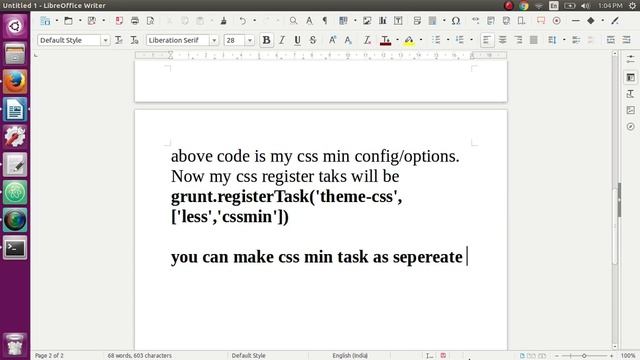Click the Numbering list button

[x=460, y=40]
